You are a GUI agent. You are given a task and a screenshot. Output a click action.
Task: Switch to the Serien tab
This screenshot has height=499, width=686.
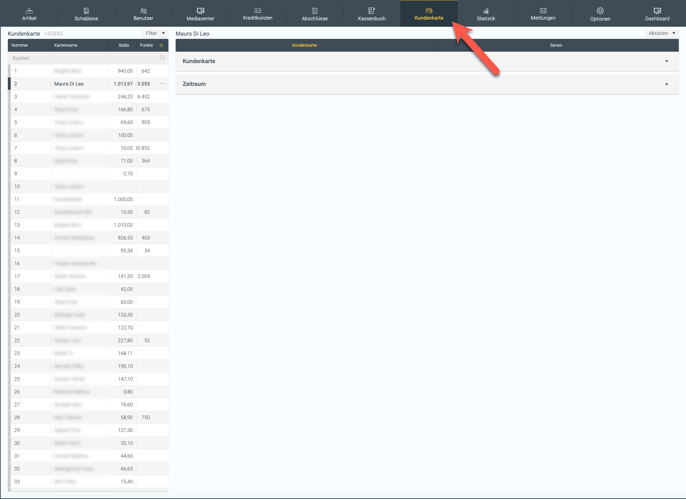(x=556, y=45)
